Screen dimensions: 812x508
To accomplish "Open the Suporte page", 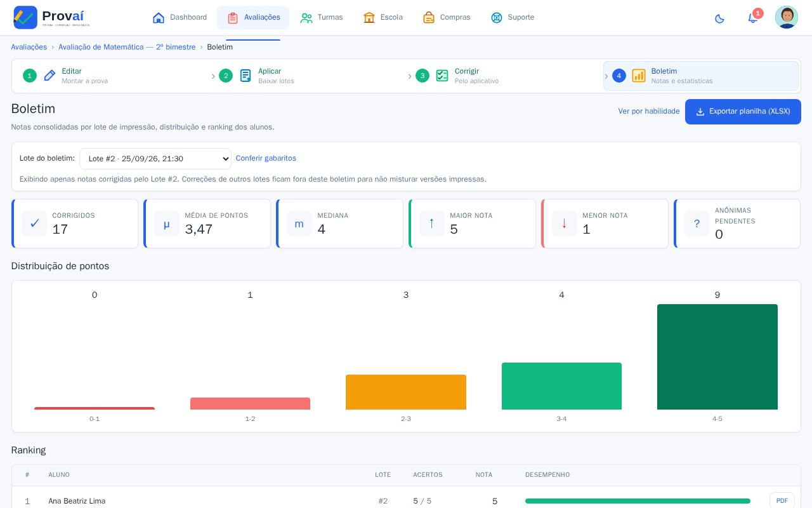I will 513,18.
